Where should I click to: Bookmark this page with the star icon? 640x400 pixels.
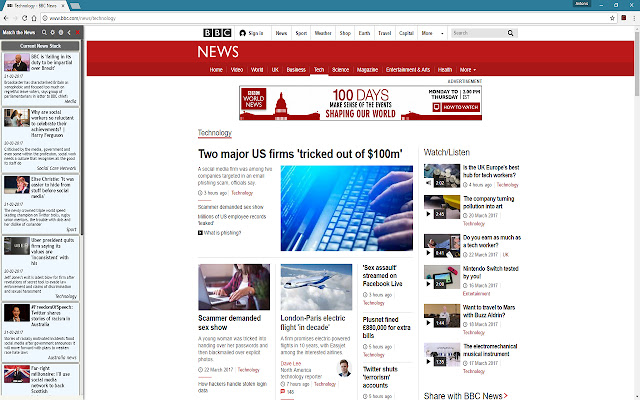[612, 18]
